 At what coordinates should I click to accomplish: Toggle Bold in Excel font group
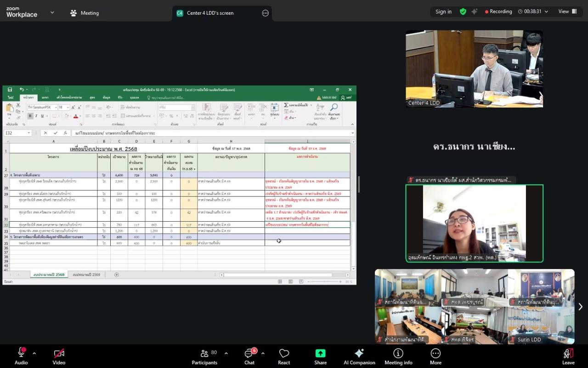(x=30, y=116)
